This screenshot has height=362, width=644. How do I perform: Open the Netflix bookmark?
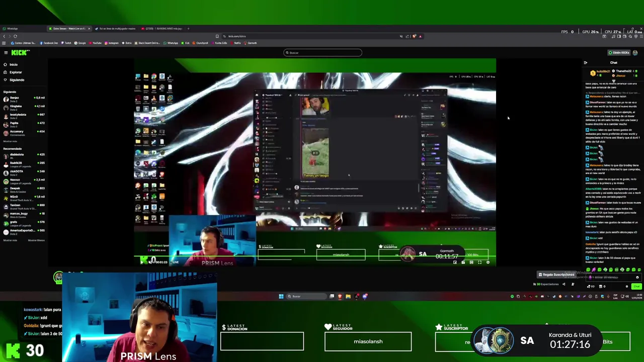point(235,43)
